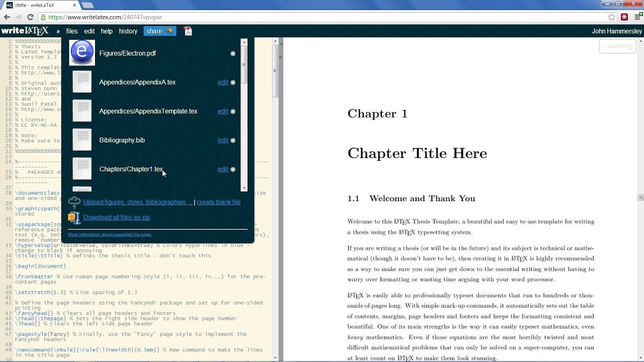644x362 pixels.
Task: Click the PDF download icon in toolbar
Action: 188,31
